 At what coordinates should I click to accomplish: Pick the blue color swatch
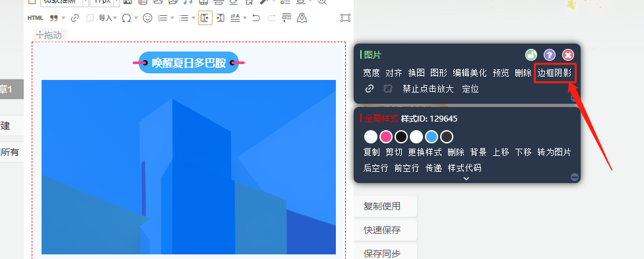432,137
